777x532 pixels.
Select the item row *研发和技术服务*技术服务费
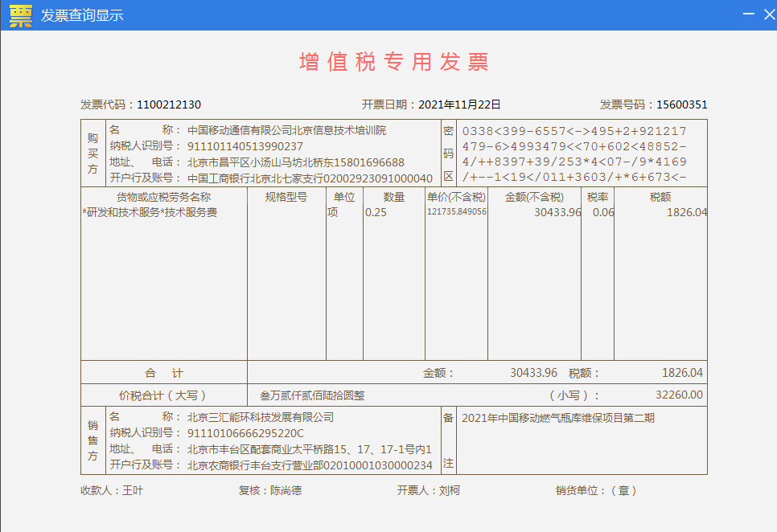[150, 212]
